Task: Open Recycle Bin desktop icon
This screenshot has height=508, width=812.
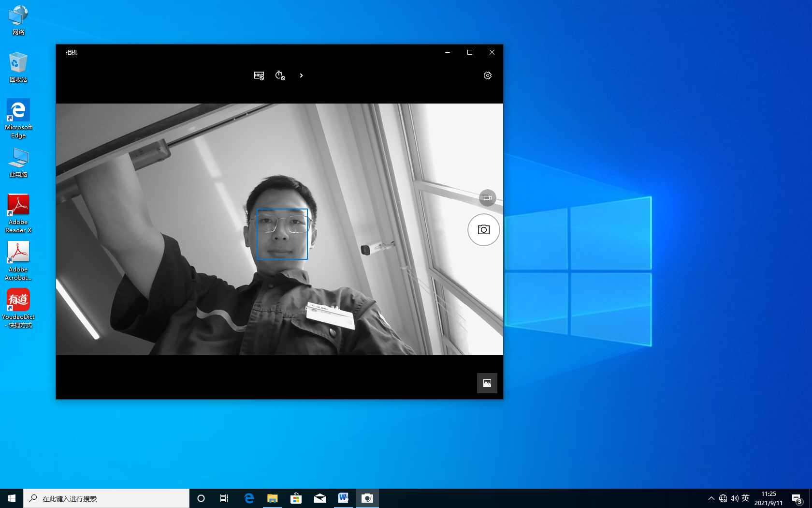Action: coord(18,68)
